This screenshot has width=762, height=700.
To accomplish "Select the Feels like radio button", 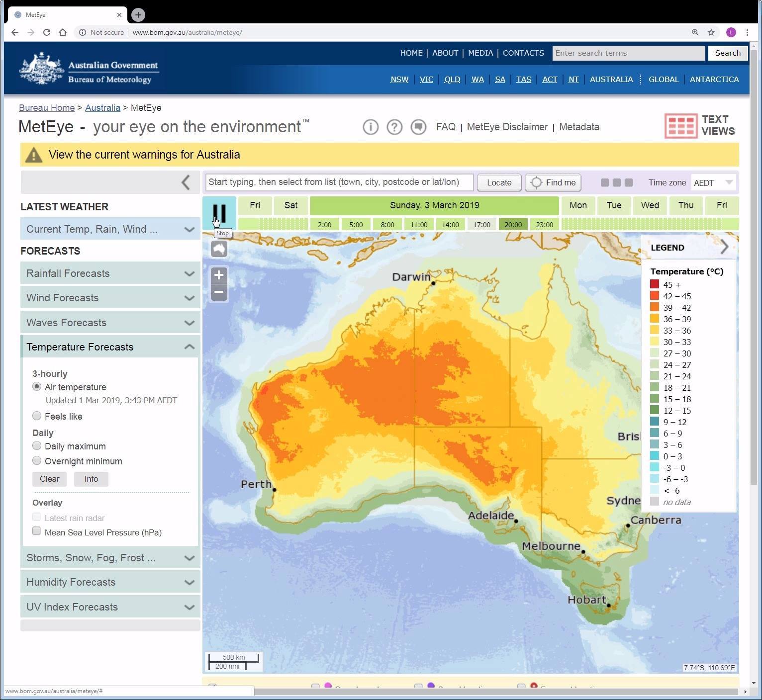I will pyautogui.click(x=37, y=416).
